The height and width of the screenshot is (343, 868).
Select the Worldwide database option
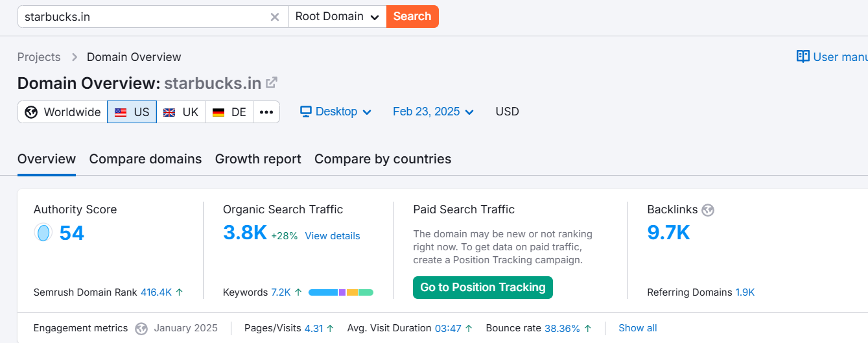click(63, 112)
